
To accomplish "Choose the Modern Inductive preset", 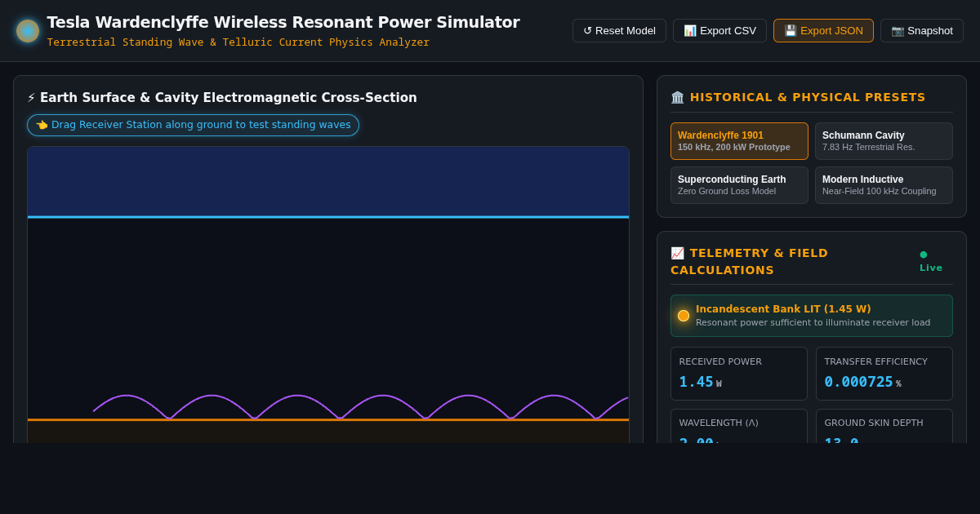I will coord(884,185).
